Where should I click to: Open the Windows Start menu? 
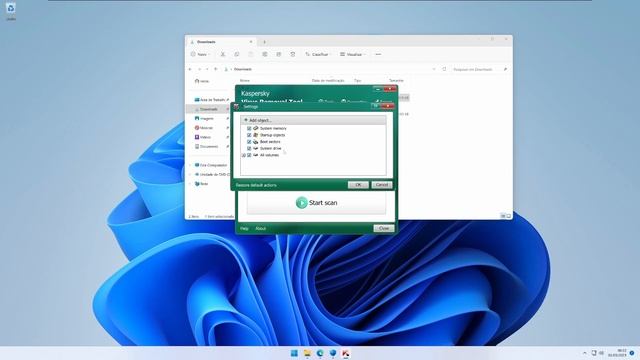[x=294, y=353]
